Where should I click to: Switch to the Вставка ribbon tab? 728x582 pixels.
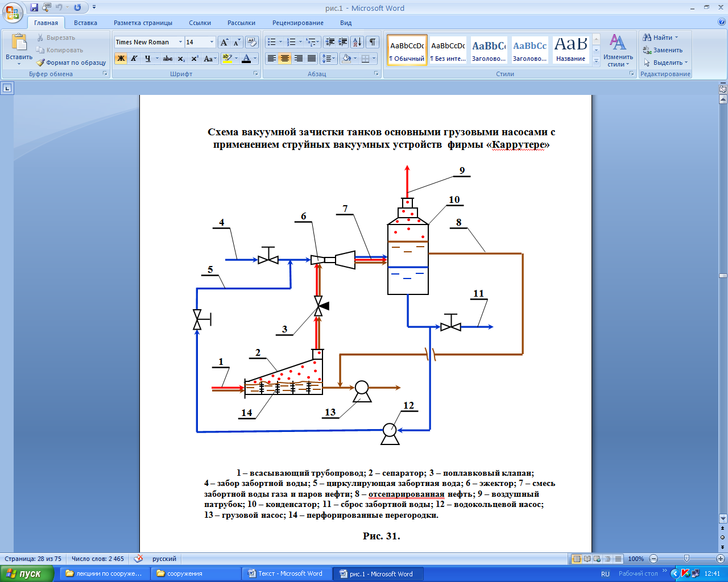pos(85,23)
